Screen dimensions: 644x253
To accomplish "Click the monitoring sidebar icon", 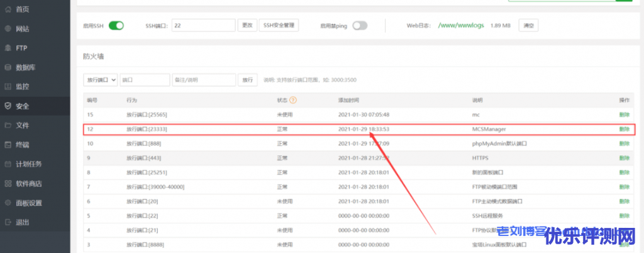I will tap(8, 86).
